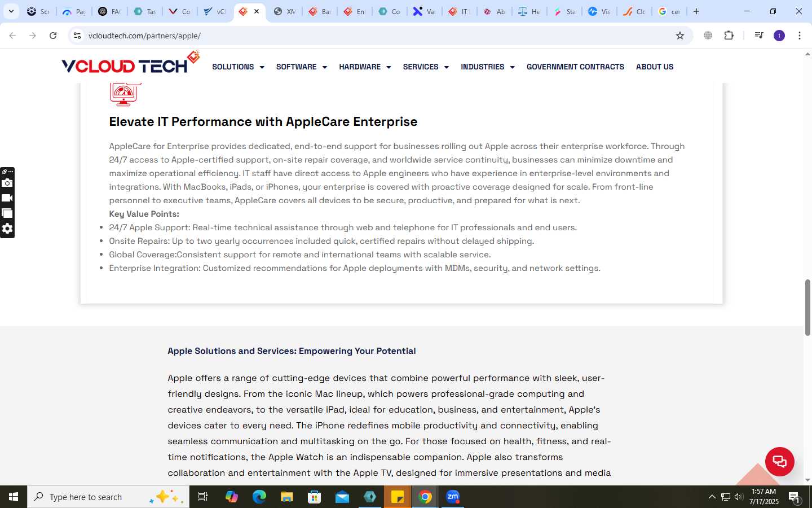
Task: Open Chrome three-dot menu
Action: click(x=800, y=36)
